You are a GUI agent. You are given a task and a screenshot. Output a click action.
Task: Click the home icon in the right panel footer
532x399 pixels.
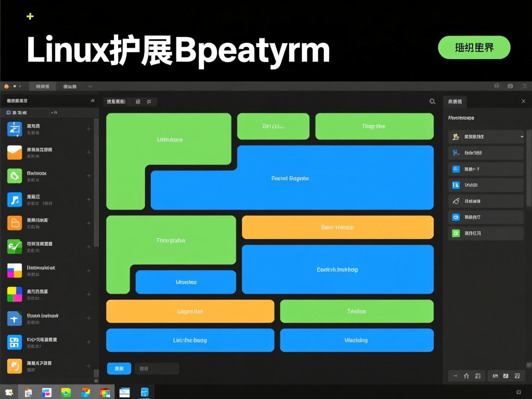point(466,376)
